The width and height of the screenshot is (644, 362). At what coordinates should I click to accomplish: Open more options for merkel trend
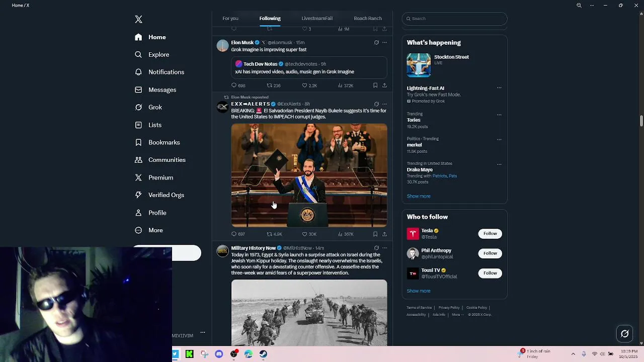499,139
